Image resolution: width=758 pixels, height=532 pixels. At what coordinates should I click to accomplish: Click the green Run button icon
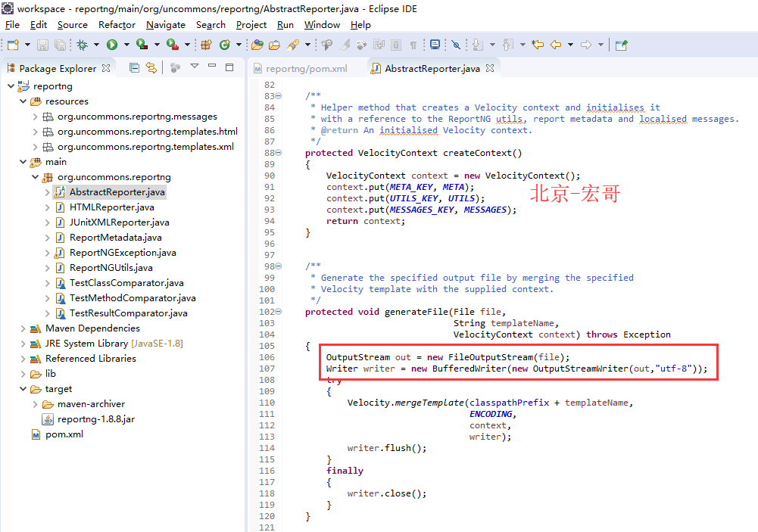pyautogui.click(x=112, y=45)
